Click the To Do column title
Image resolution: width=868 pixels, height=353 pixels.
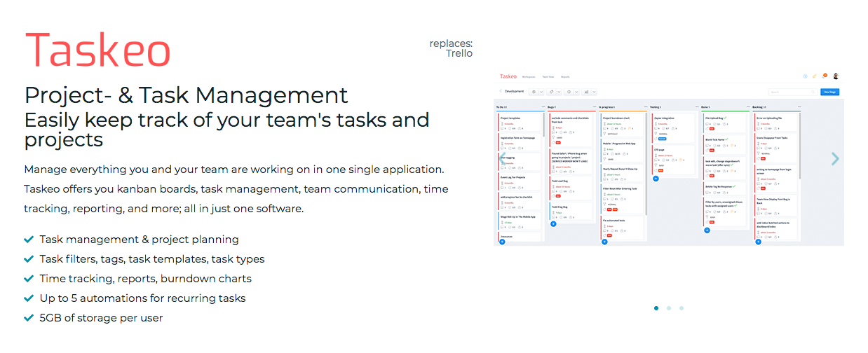[500, 107]
